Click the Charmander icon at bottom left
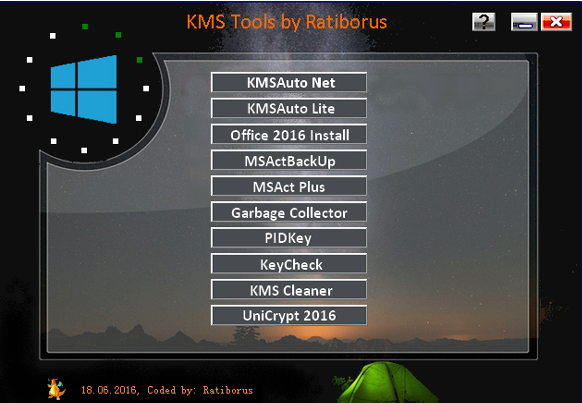 pos(56,389)
